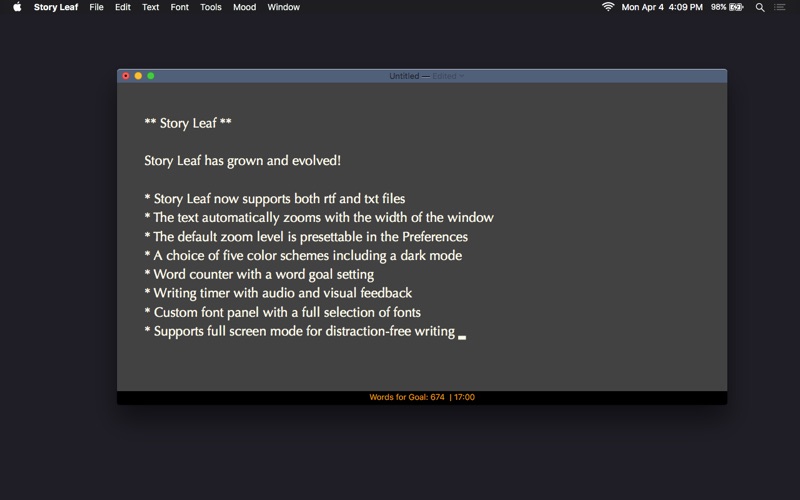Click the full screen mode line
This screenshot has height=500, width=800.
[x=299, y=332]
